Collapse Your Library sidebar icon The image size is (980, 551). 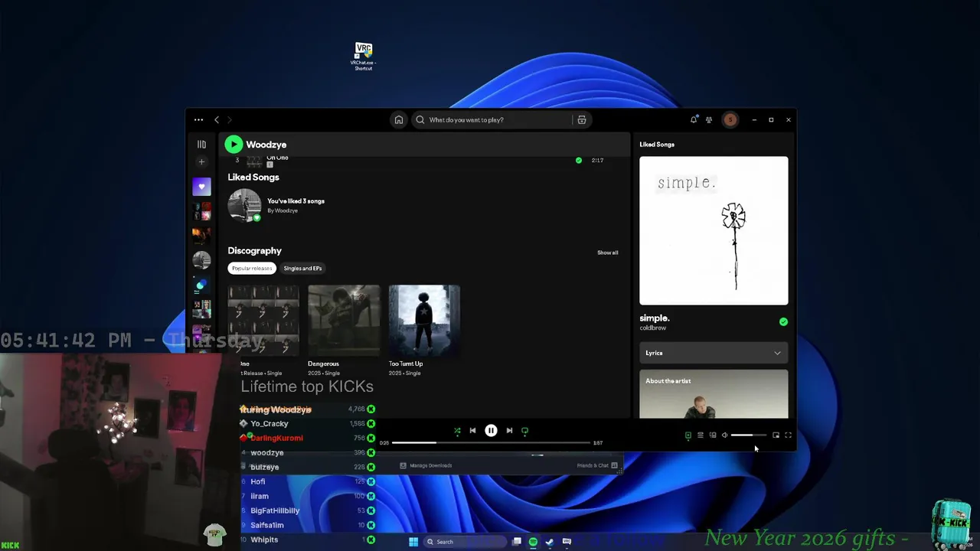pyautogui.click(x=201, y=144)
